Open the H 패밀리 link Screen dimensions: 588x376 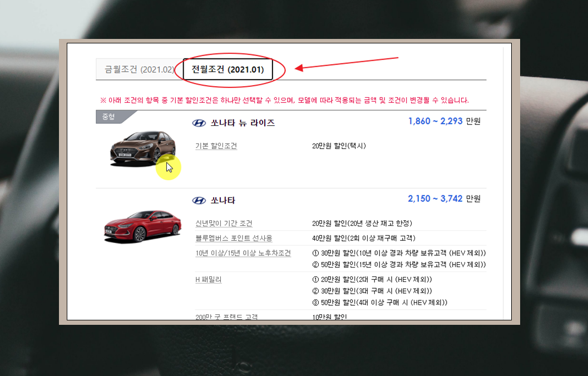tap(208, 279)
